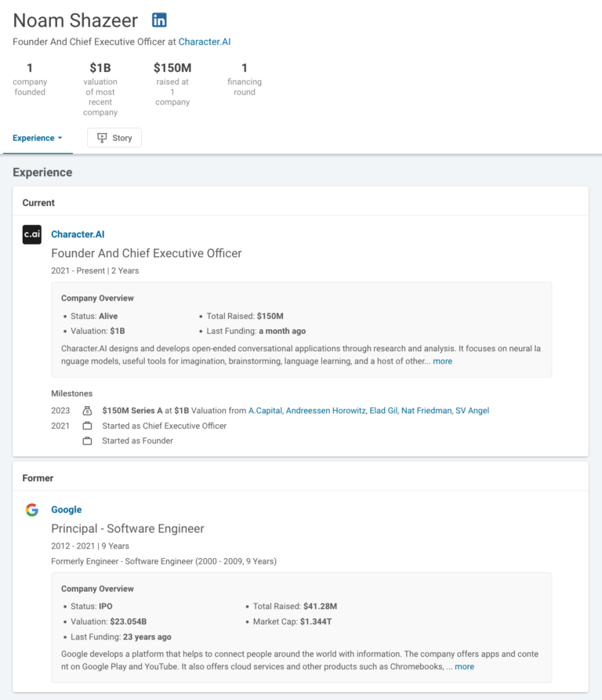Image resolution: width=602 pixels, height=700 pixels.
Task: Click the funding round icon next to 2023 milestone
Action: pos(89,410)
